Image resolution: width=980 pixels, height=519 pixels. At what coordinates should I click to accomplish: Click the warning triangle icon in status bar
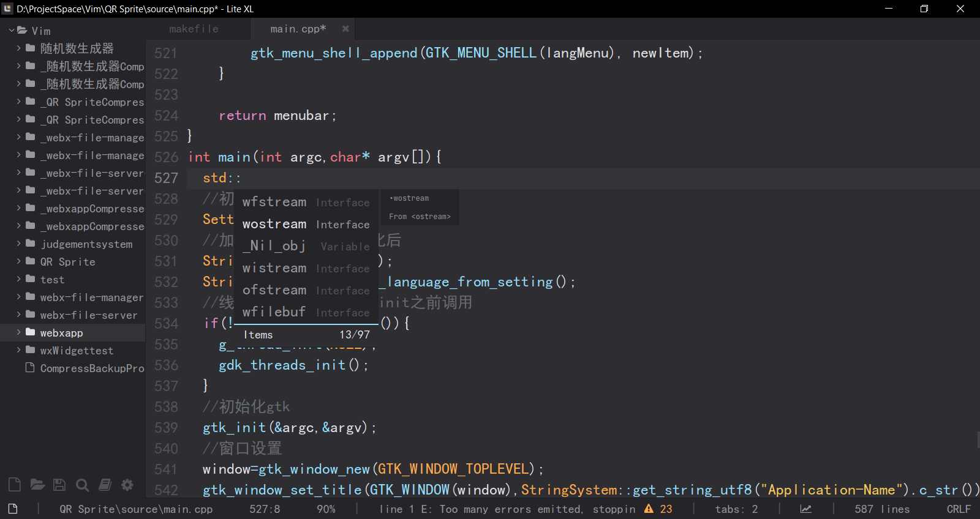(649, 509)
